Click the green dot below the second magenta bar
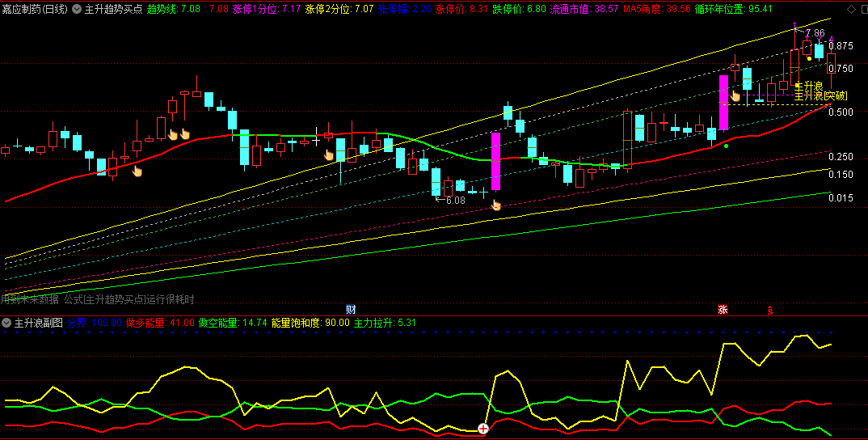868x440 pixels. coord(727,146)
